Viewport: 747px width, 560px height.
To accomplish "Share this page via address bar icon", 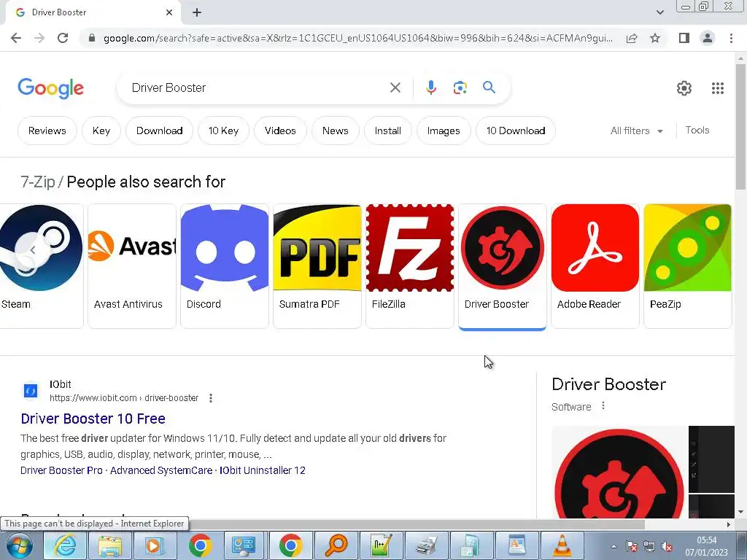I will pyautogui.click(x=632, y=38).
